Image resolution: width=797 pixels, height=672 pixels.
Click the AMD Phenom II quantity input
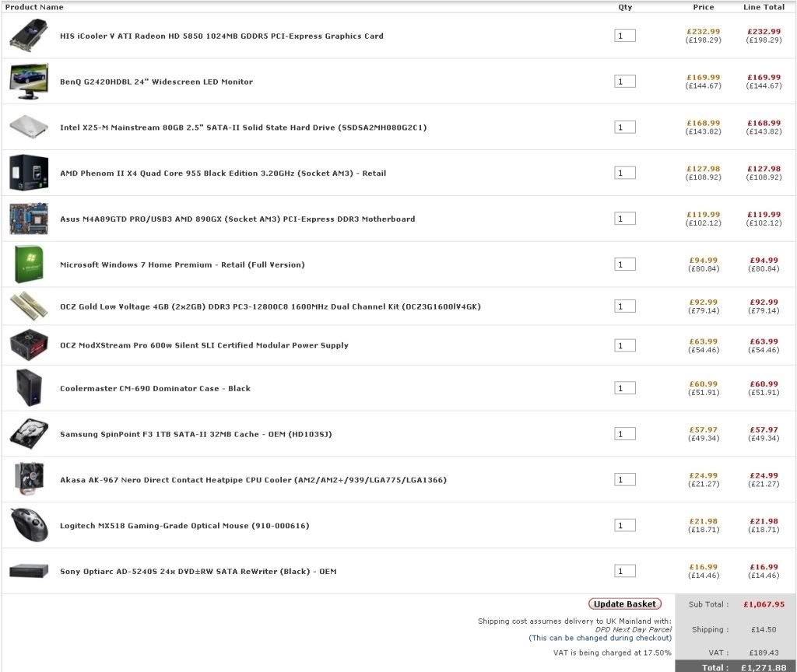point(625,173)
